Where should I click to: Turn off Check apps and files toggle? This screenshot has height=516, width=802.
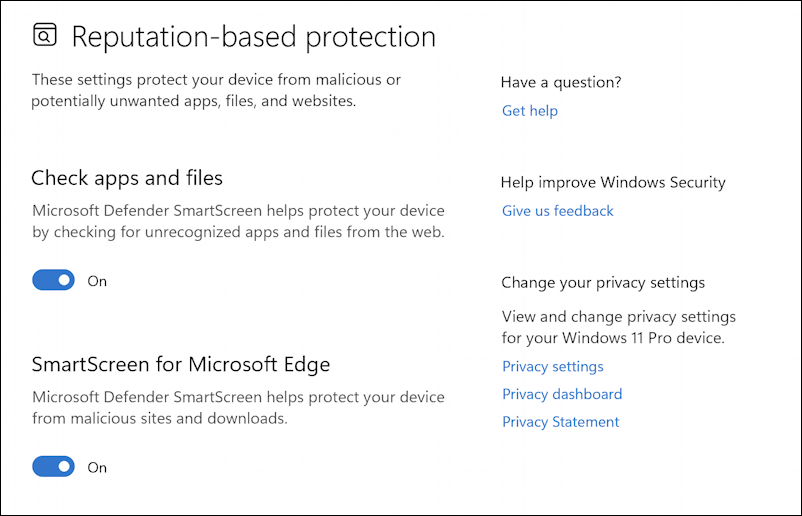[53, 281]
